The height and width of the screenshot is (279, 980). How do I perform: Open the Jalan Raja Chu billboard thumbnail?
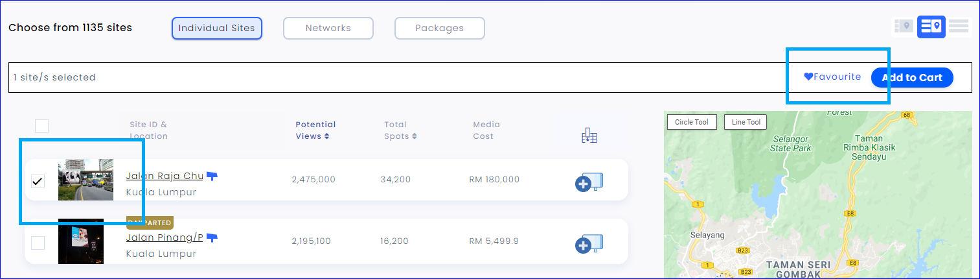85,180
